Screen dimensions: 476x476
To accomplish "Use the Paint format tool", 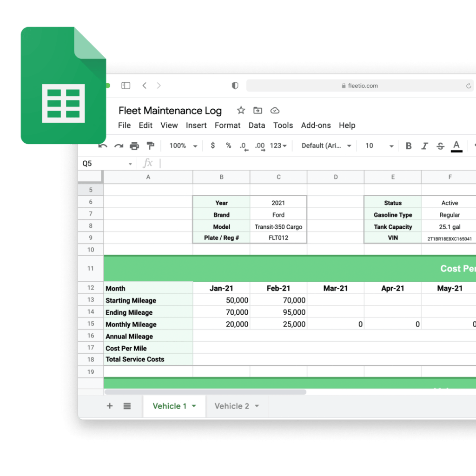I will click(151, 145).
